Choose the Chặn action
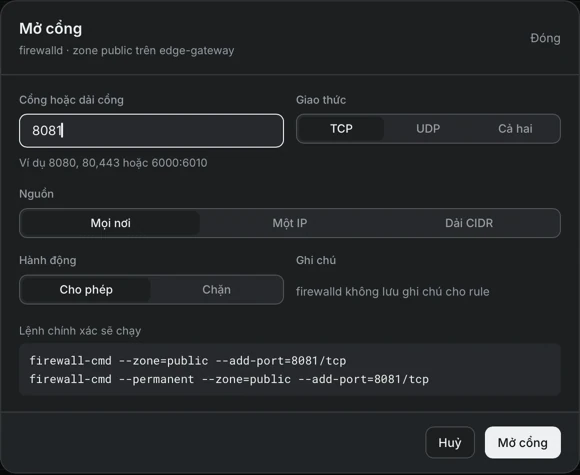Screen dimensions: 580x475 click(x=216, y=290)
